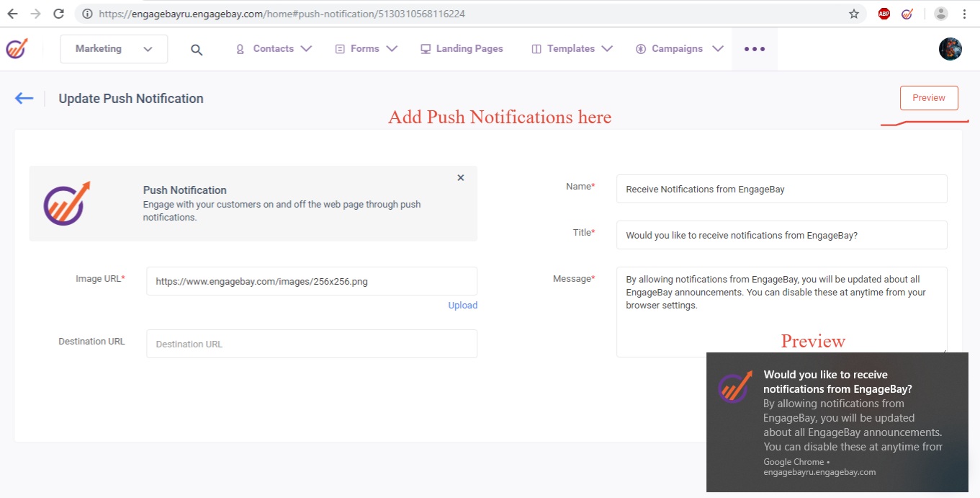Expand the Marketing module dropdown
This screenshot has width=980, height=498.
114,49
